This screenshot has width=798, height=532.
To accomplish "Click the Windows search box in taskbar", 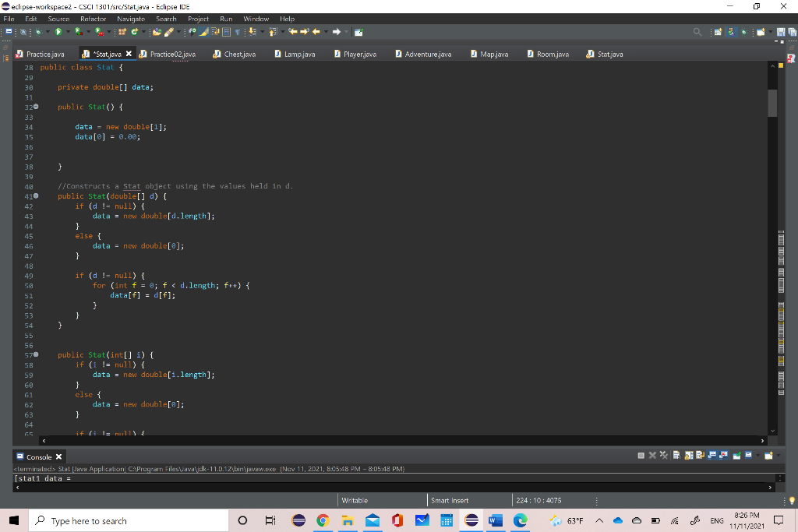I will (x=129, y=521).
